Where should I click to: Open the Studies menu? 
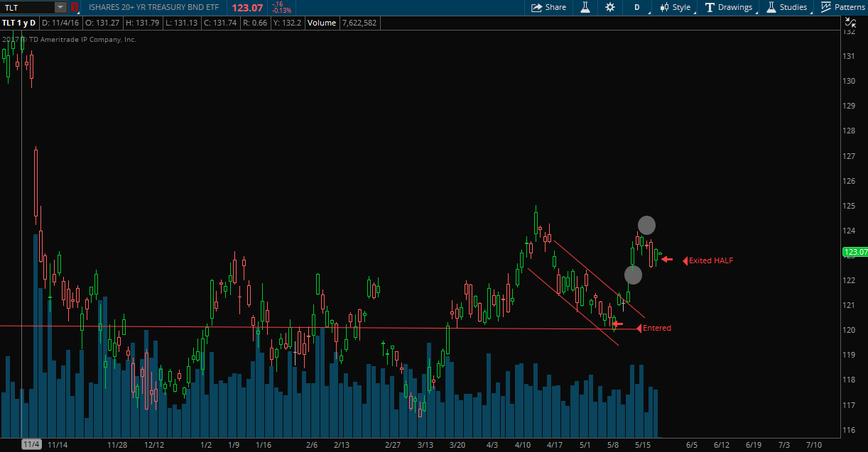coord(787,7)
